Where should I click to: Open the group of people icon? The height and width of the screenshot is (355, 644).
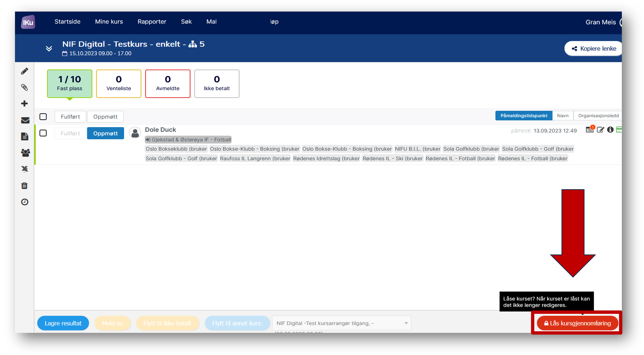pyautogui.click(x=25, y=153)
